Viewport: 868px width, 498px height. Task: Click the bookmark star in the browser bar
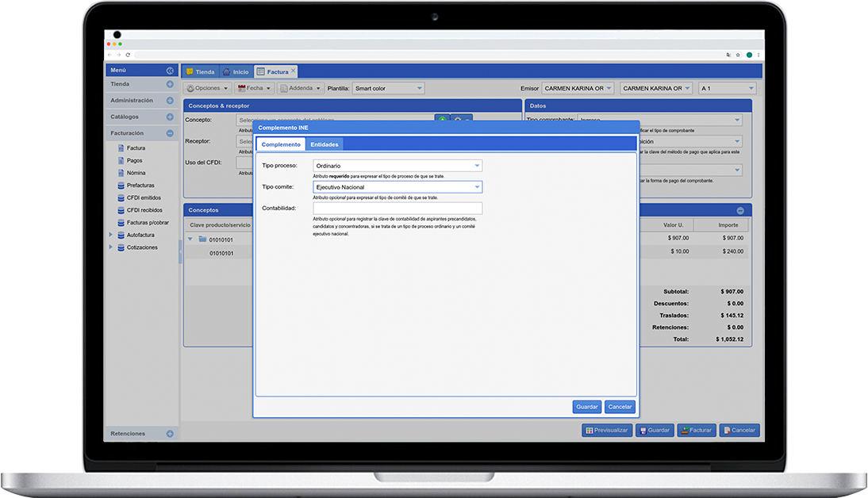pos(738,55)
